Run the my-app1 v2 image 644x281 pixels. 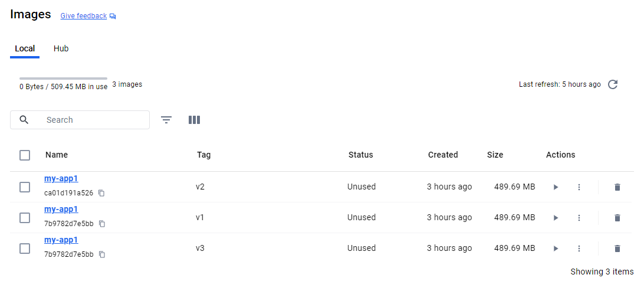tap(556, 187)
